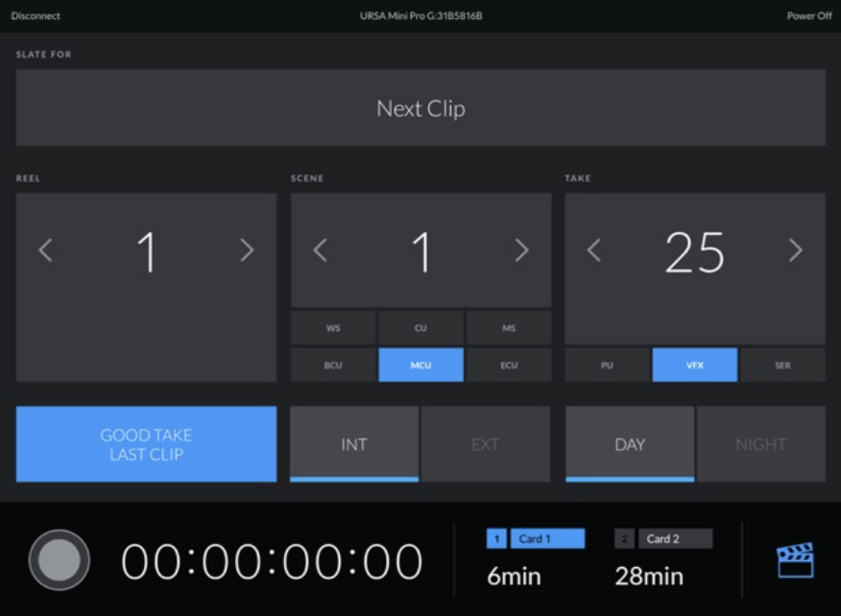This screenshot has width=841, height=616.
Task: Switch the location setting to EXT
Action: [x=486, y=443]
